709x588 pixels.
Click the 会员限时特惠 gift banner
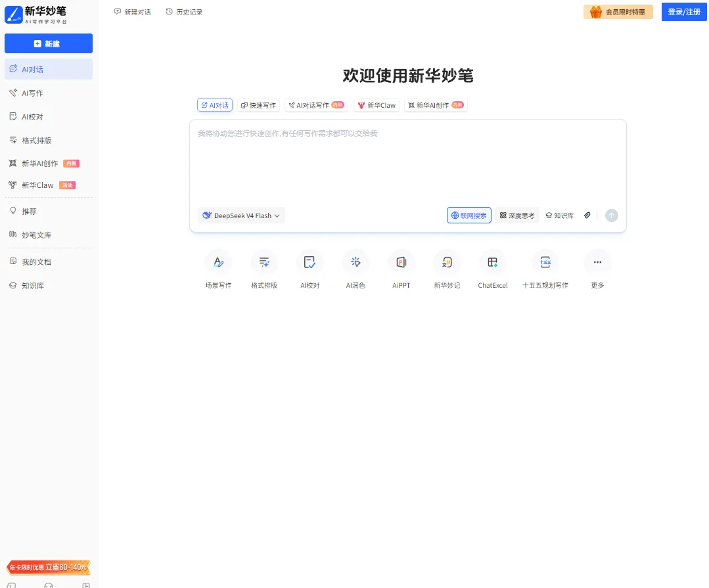click(618, 12)
